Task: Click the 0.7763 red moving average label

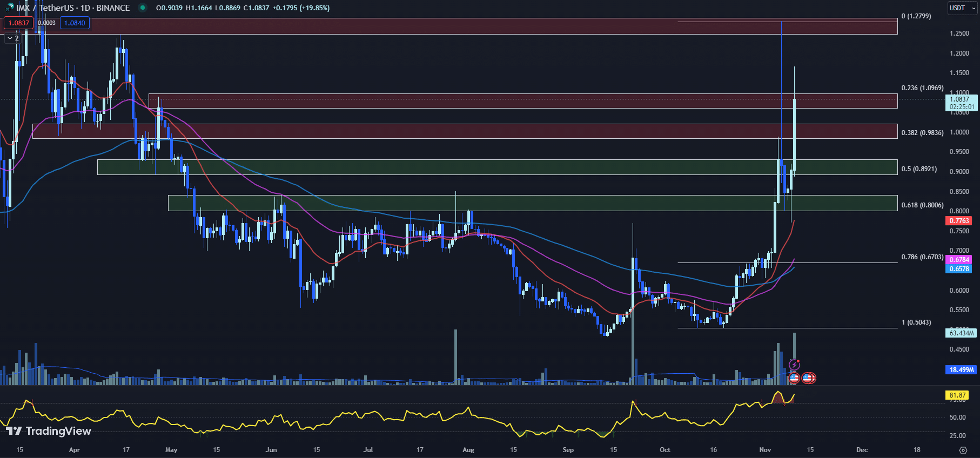Action: [959, 221]
